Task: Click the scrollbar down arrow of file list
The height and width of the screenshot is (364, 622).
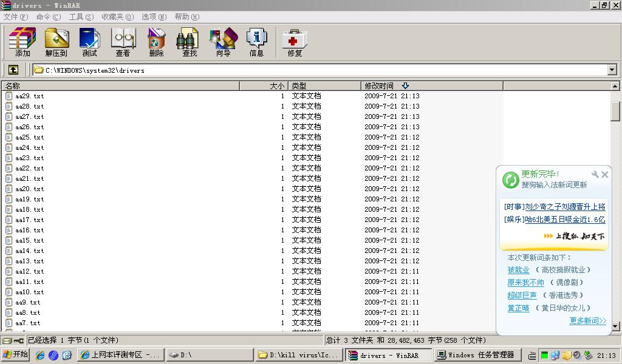Action: point(615,327)
